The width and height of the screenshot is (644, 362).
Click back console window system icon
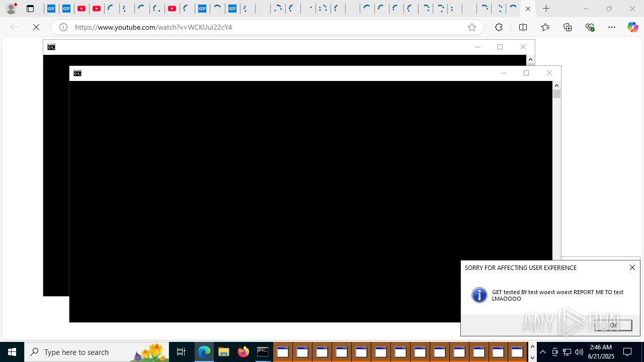pos(51,47)
